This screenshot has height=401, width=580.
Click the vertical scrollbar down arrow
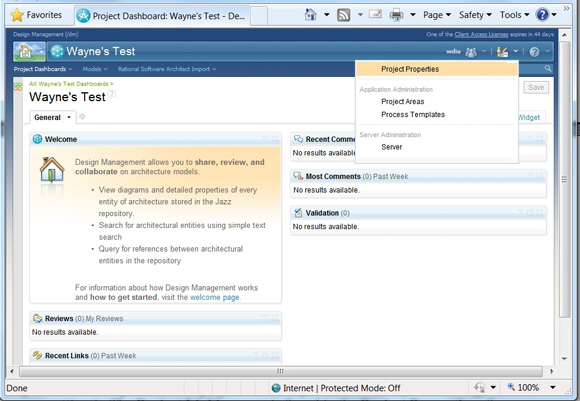click(564, 358)
